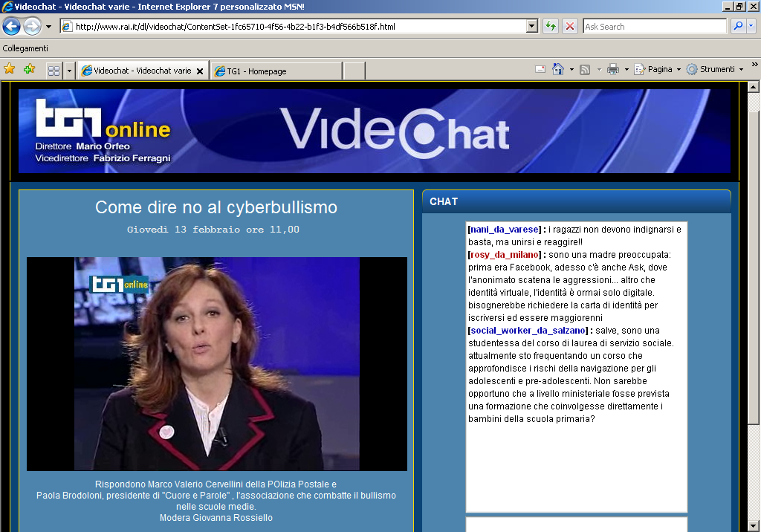The width and height of the screenshot is (761, 532).
Task: Click the page vertical scrollbar thumb
Action: (x=754, y=267)
